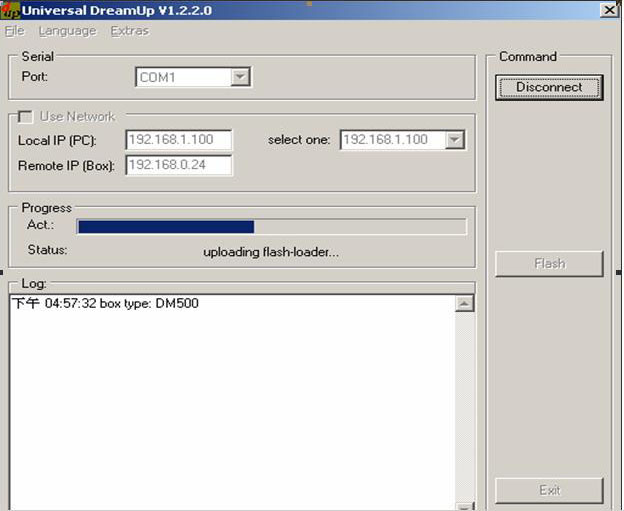Click the Act. progress bar
Screen dimensions: 624x511
pos(271,226)
